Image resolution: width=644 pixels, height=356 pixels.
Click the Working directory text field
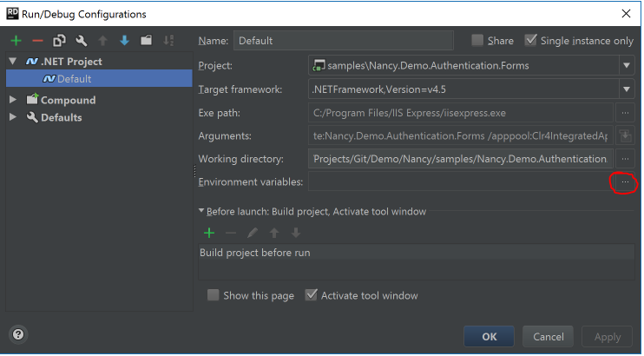pyautogui.click(x=460, y=159)
